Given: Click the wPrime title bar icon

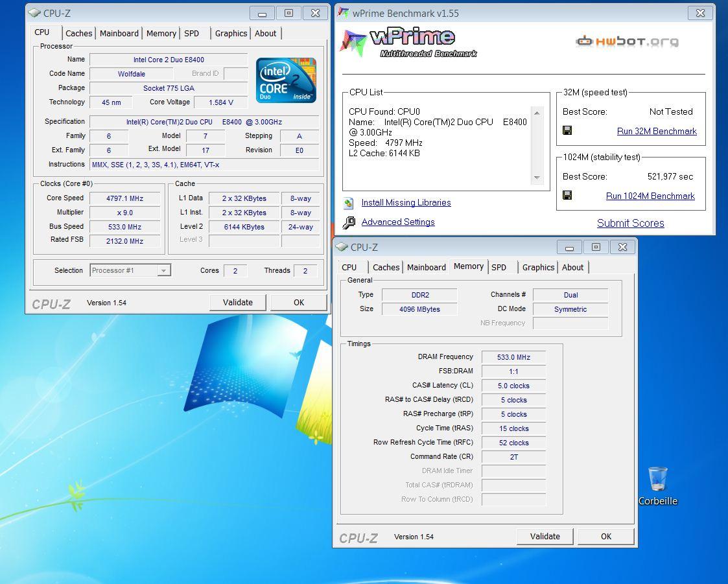Looking at the screenshot, I should (x=343, y=12).
